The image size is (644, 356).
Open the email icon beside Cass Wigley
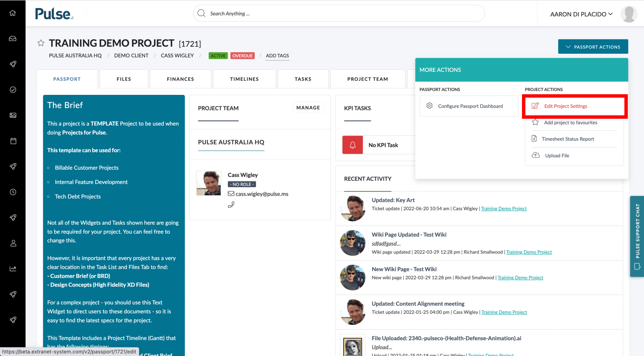click(231, 194)
